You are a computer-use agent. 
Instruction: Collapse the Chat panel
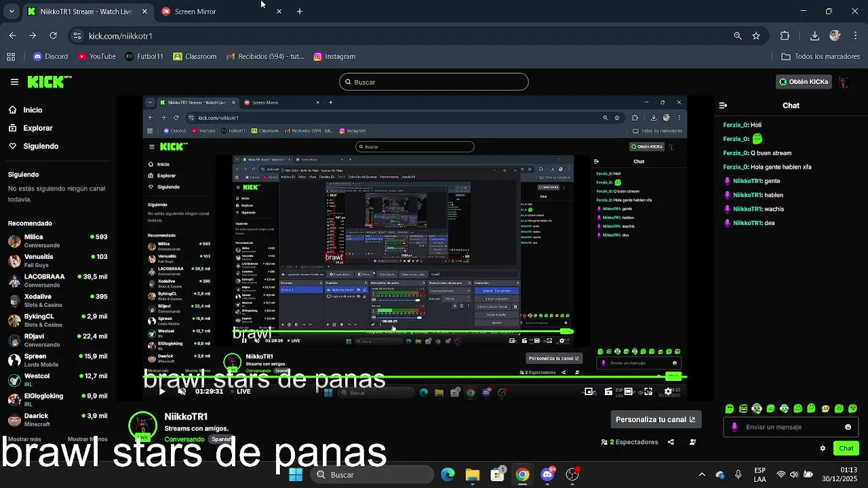723,105
